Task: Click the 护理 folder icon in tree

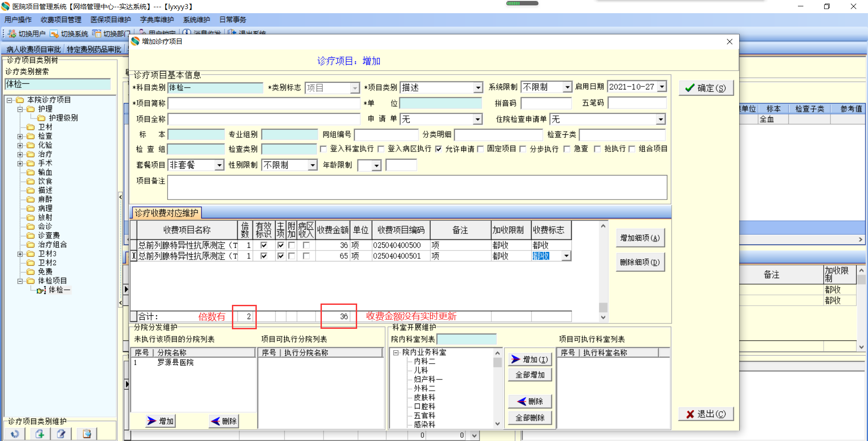Action: tap(31, 109)
